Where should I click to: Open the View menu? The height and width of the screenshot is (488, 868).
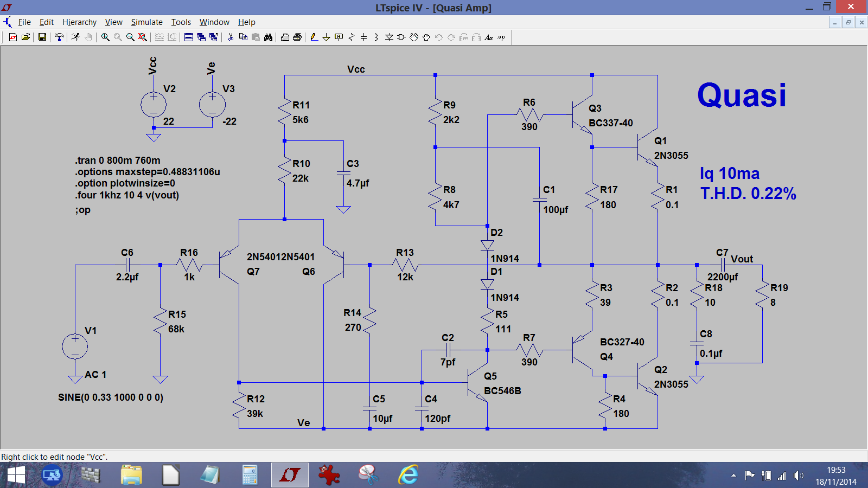point(113,22)
